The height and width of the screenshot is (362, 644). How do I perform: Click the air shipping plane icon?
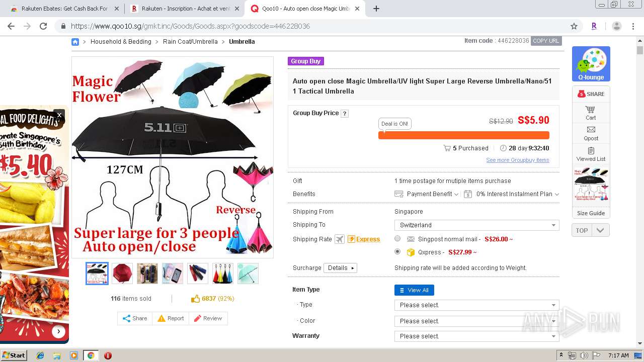[340, 239]
